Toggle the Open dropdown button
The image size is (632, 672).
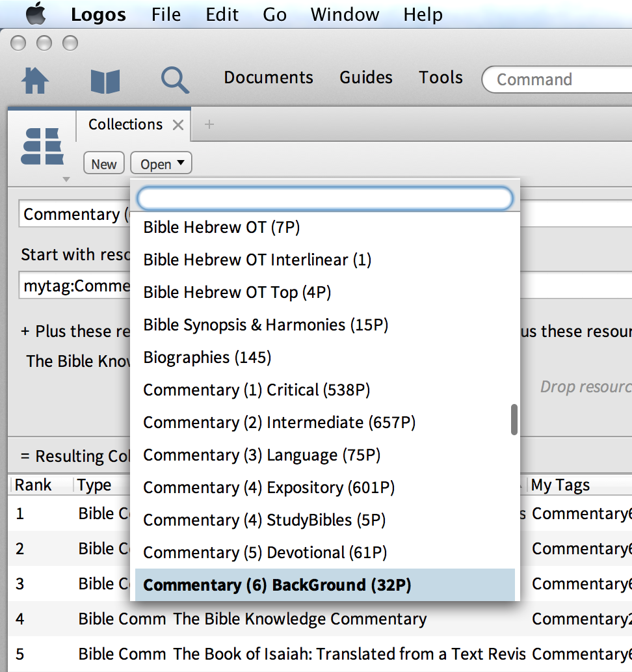click(x=161, y=163)
